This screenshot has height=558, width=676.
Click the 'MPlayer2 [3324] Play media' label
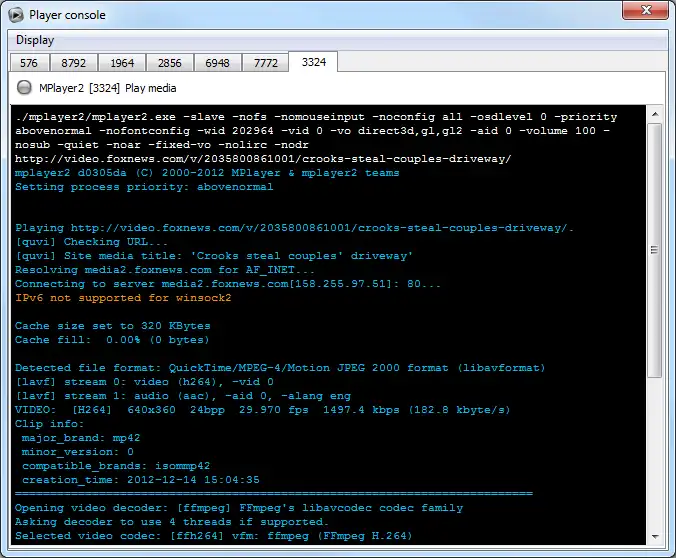point(108,88)
